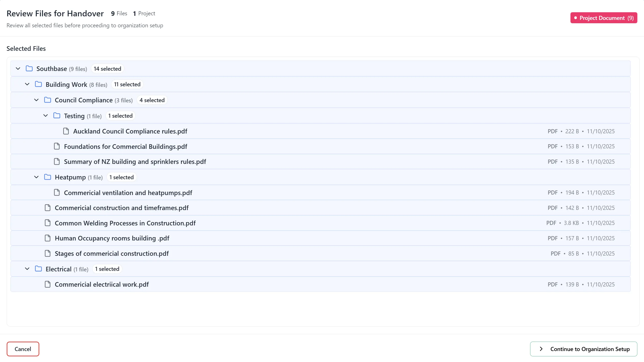Click the file icon beside Auckland Council Compliance rules.pdf
The width and height of the screenshot is (644, 362).
point(66,131)
